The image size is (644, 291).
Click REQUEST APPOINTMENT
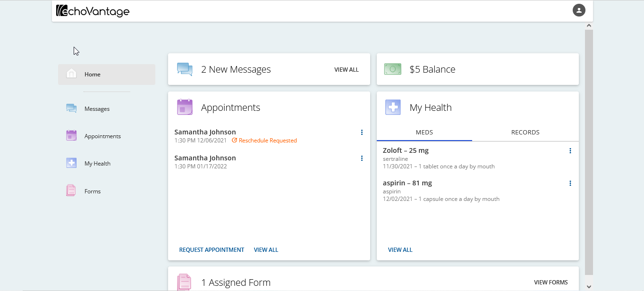pos(212,249)
